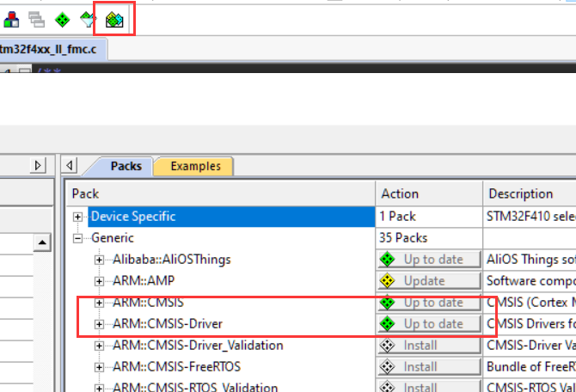This screenshot has width=576, height=392.
Task: Click the Manage Multi-Project Workspace icon
Action: 36,18
